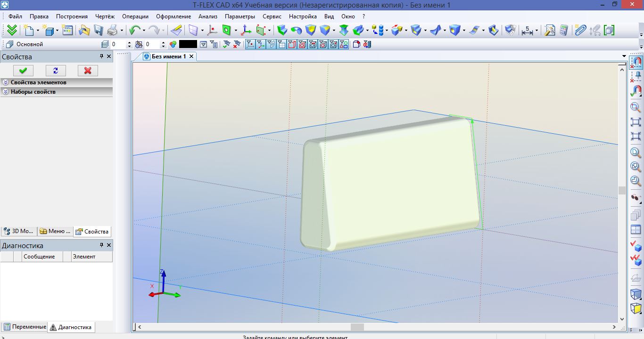This screenshot has height=339, width=644.
Task: Select the Rotation operation icon
Action: click(296, 31)
